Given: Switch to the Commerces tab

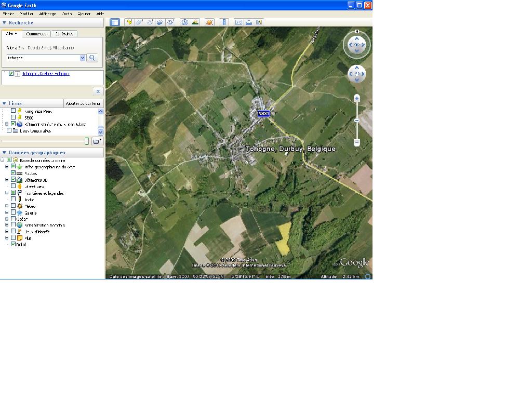Looking at the screenshot, I should 36,34.
